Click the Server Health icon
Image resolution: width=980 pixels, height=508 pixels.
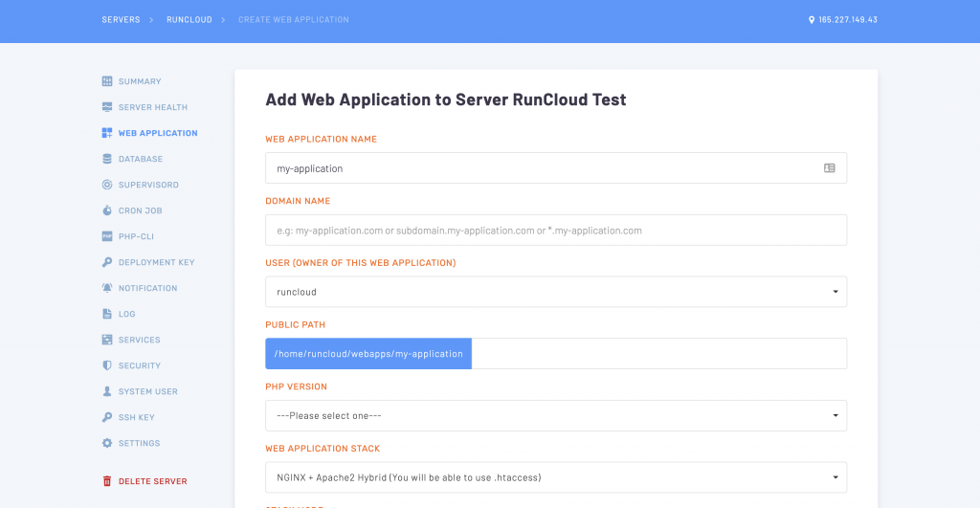click(x=107, y=107)
